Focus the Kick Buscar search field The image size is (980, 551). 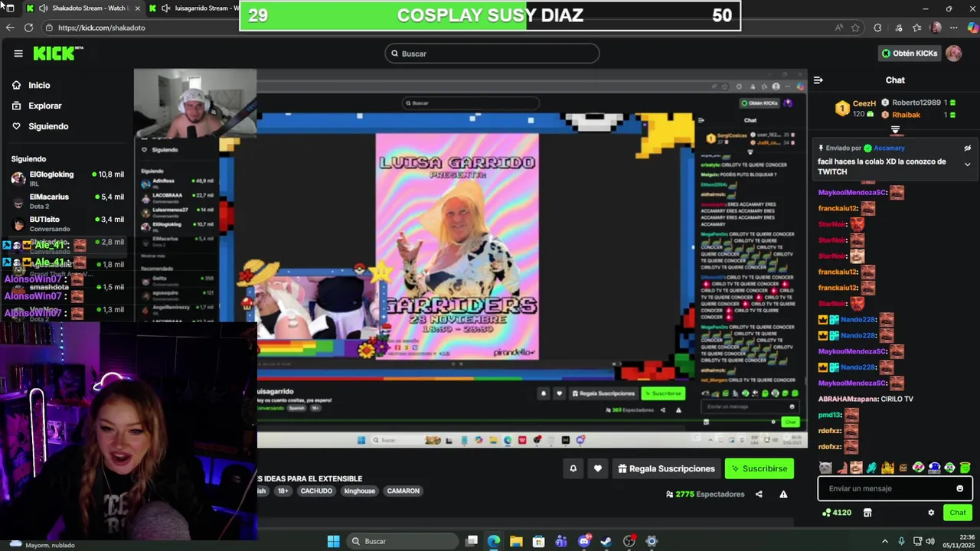pyautogui.click(x=492, y=54)
